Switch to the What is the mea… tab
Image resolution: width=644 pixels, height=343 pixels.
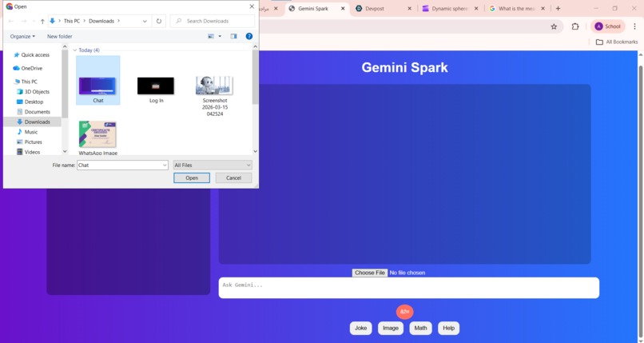coord(516,8)
